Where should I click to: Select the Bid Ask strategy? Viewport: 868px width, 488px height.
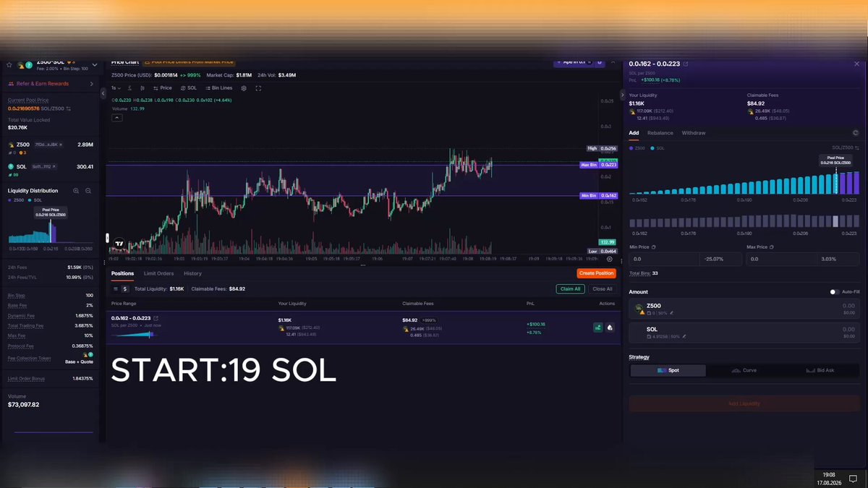pos(820,370)
